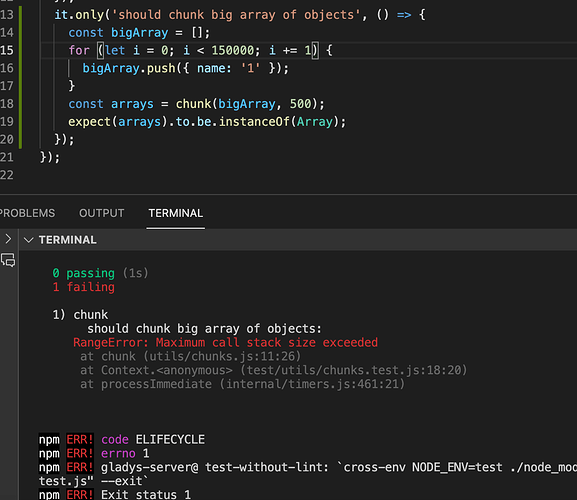Click line number 22 in gutter
This screenshot has height=500, width=577.
7,175
